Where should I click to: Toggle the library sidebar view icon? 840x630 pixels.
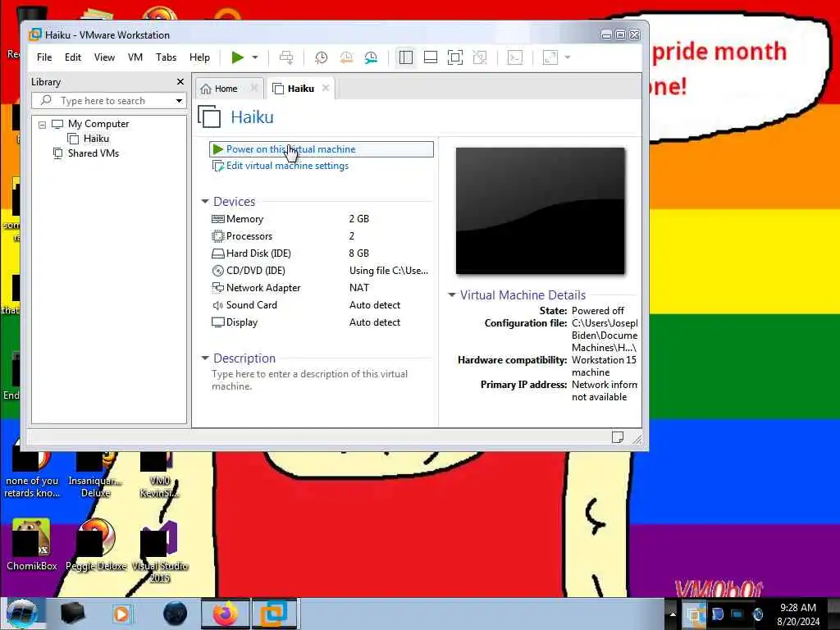click(405, 57)
